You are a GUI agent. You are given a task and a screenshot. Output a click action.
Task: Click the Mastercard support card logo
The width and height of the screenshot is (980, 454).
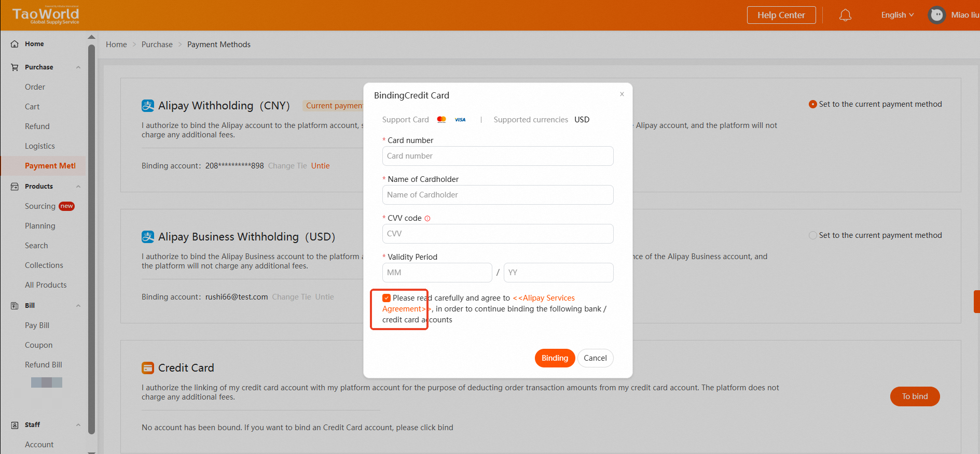(x=441, y=120)
